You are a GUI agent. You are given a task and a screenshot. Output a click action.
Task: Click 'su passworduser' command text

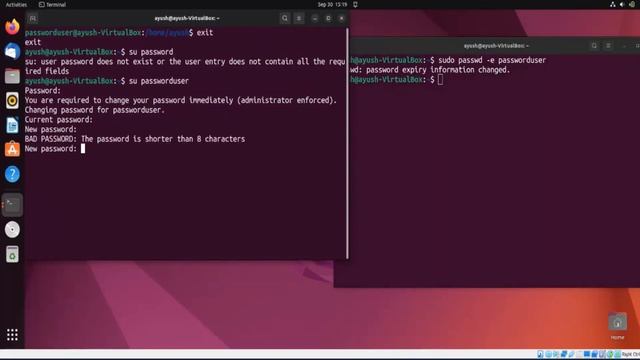pos(159,81)
